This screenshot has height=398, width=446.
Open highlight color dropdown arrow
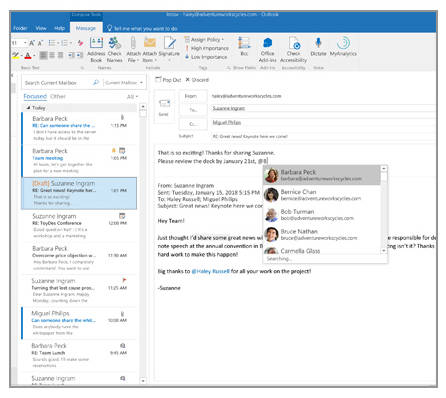(22, 55)
